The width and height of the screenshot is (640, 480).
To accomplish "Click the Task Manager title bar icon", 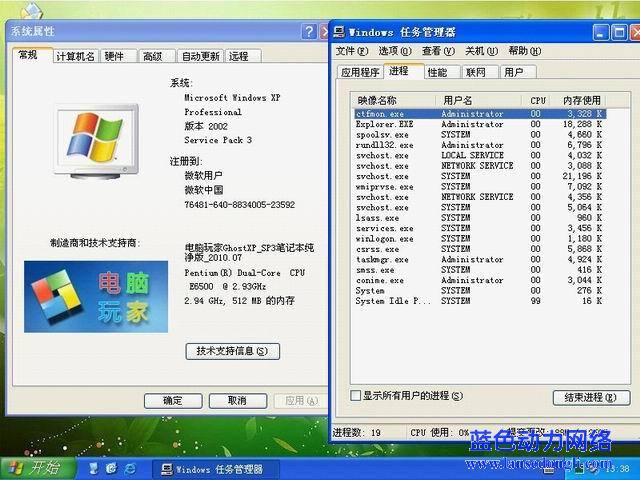I will pos(339,32).
